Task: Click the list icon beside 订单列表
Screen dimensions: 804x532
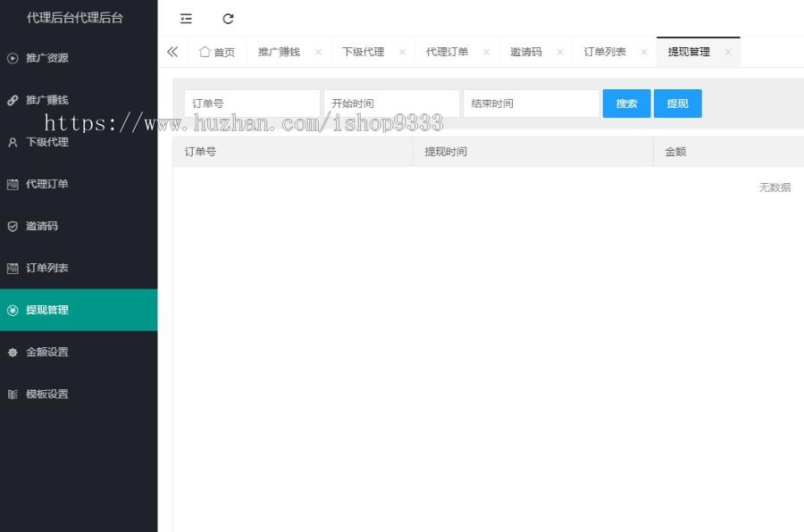Action: tap(13, 268)
